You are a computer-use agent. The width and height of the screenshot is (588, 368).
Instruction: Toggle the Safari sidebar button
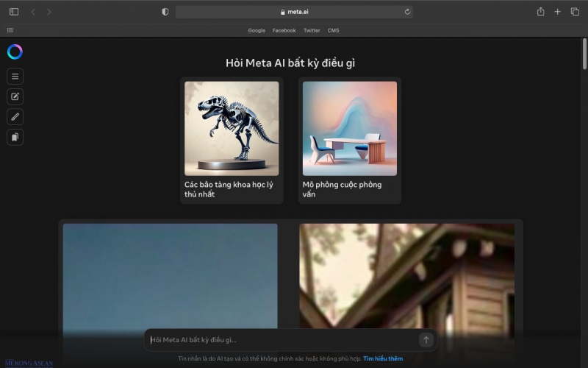click(14, 12)
